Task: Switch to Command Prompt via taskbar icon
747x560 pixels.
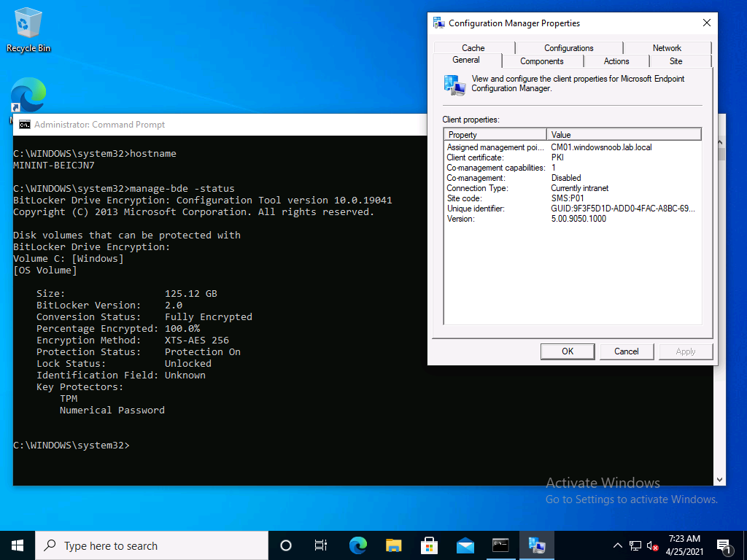Action: point(500,545)
